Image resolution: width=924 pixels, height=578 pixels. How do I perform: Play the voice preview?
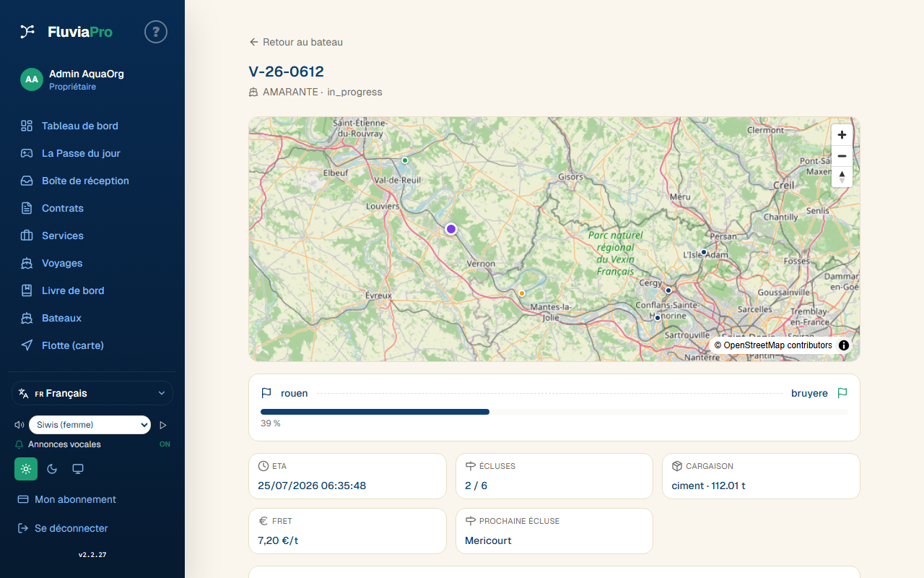pyautogui.click(x=163, y=425)
